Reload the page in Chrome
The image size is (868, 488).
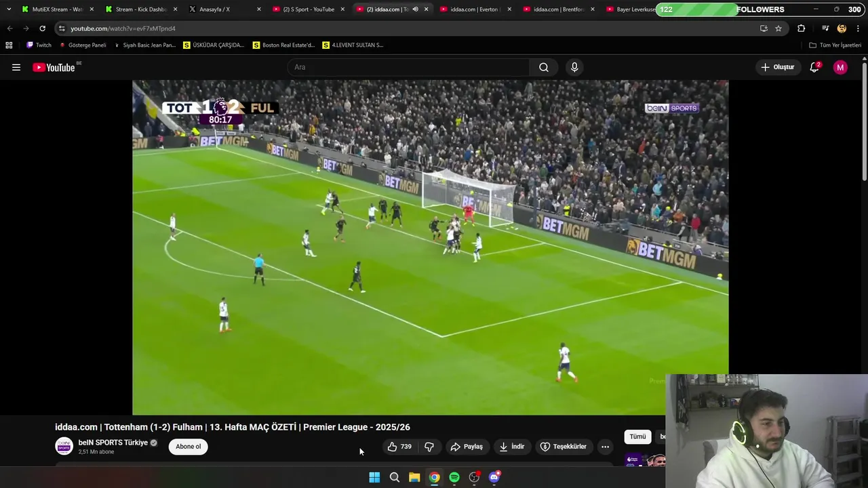(42, 28)
